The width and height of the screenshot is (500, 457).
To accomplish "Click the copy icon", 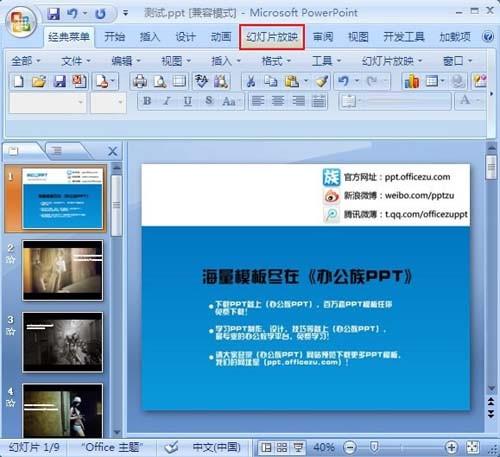I will (x=270, y=81).
